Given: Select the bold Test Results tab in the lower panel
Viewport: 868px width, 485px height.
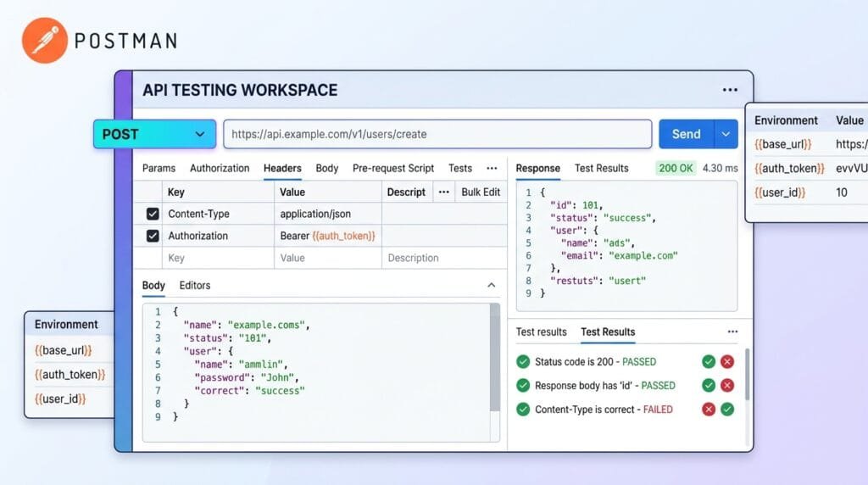Looking at the screenshot, I should coord(608,332).
